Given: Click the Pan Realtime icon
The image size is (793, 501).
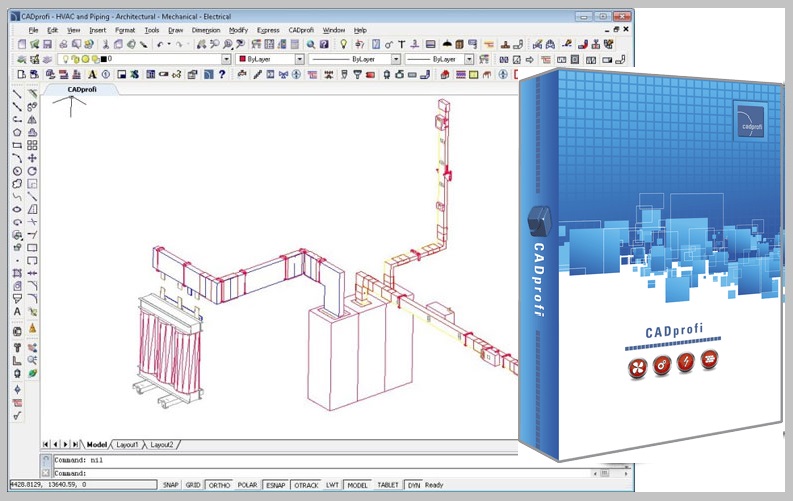Looking at the screenshot, I should (x=201, y=44).
